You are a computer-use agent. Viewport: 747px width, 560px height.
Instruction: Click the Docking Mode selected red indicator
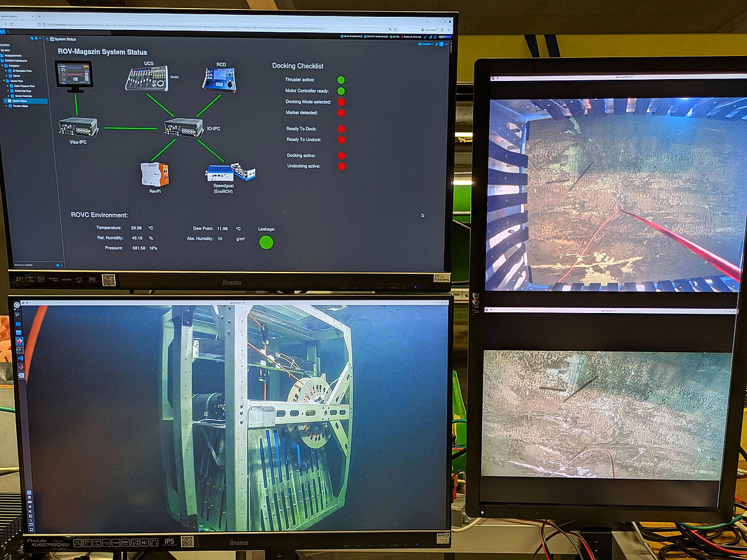click(x=341, y=102)
